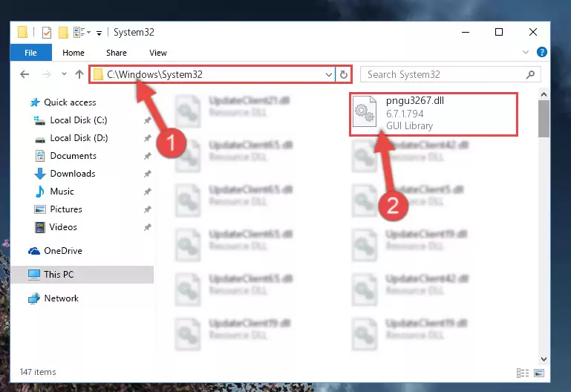571x392 pixels.
Task: Click the scrollbar up arrow
Action: [544, 94]
